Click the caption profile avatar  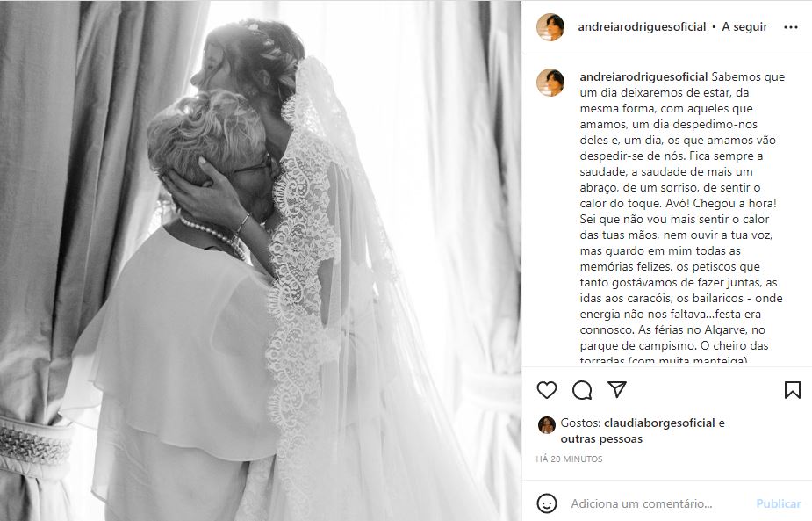pyautogui.click(x=550, y=83)
